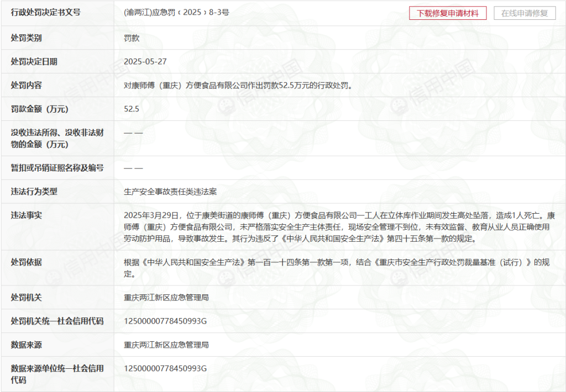Viewport: 566px width, 392px height.
Task: Click the 行政处罚决定书文号 label
Action: (x=46, y=12)
